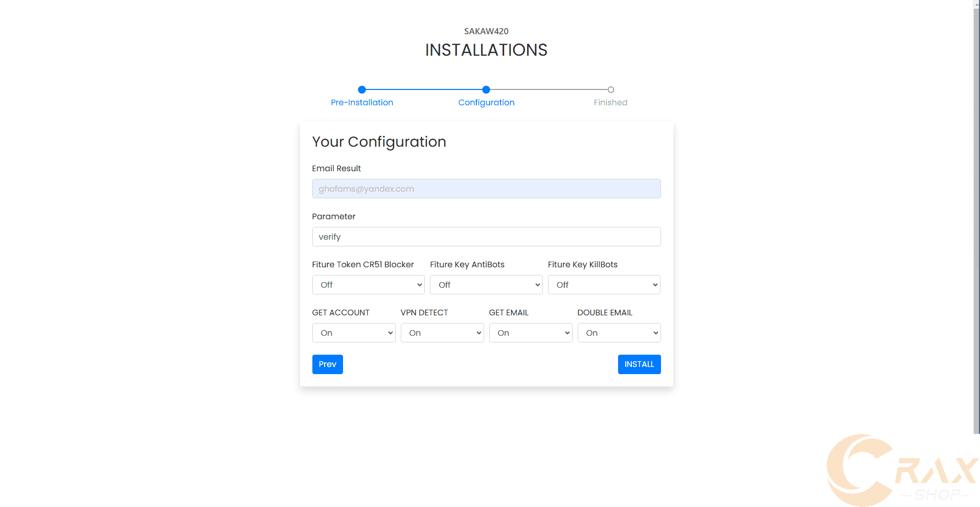The width and height of the screenshot is (980, 507).
Task: Click the Pre-Installation step dot
Action: point(362,89)
